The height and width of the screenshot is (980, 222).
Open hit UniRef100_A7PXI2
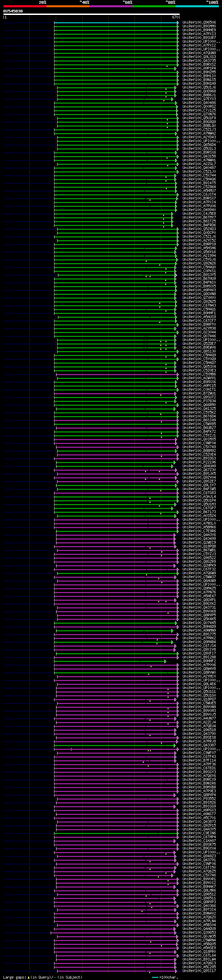coord(199,45)
